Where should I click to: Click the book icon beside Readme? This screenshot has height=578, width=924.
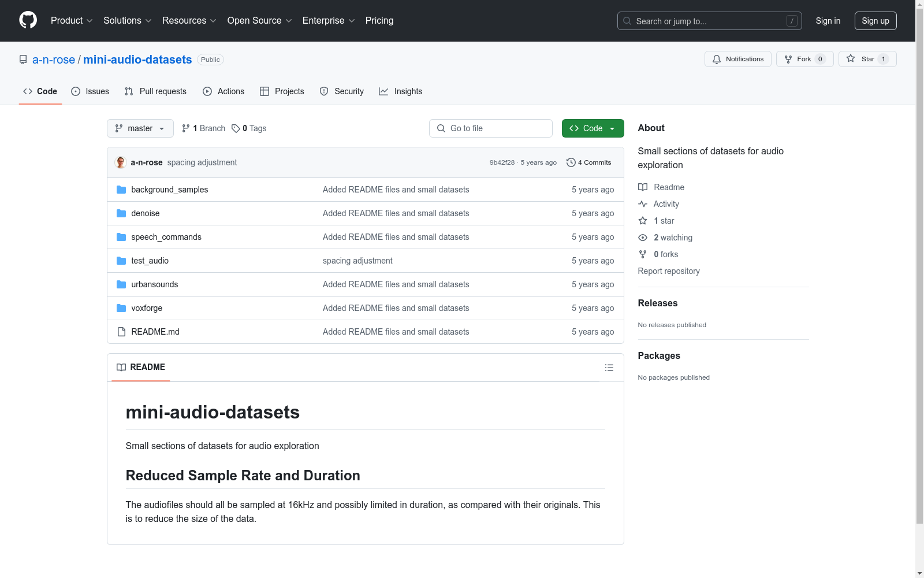coord(643,187)
